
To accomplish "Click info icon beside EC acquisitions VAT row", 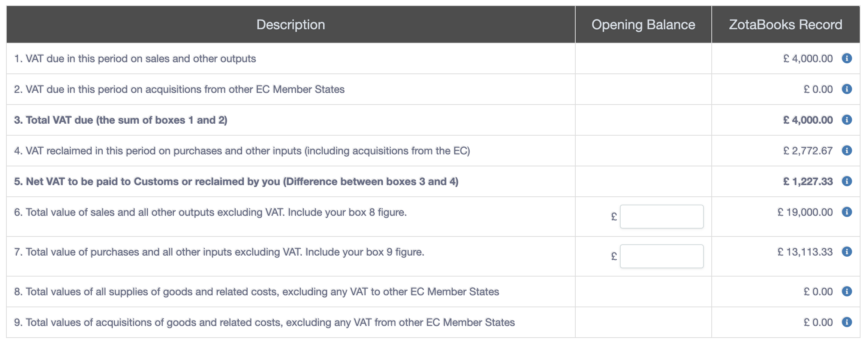I will coord(847,89).
